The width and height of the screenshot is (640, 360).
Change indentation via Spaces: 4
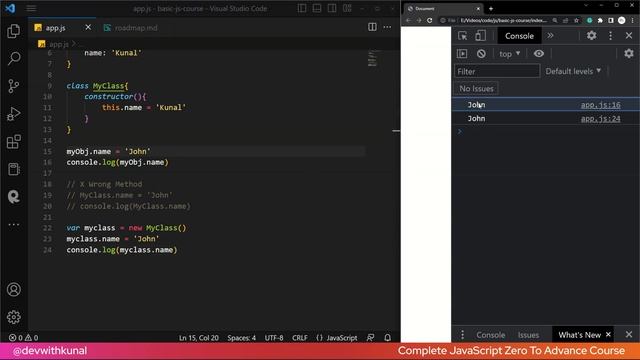(242, 338)
